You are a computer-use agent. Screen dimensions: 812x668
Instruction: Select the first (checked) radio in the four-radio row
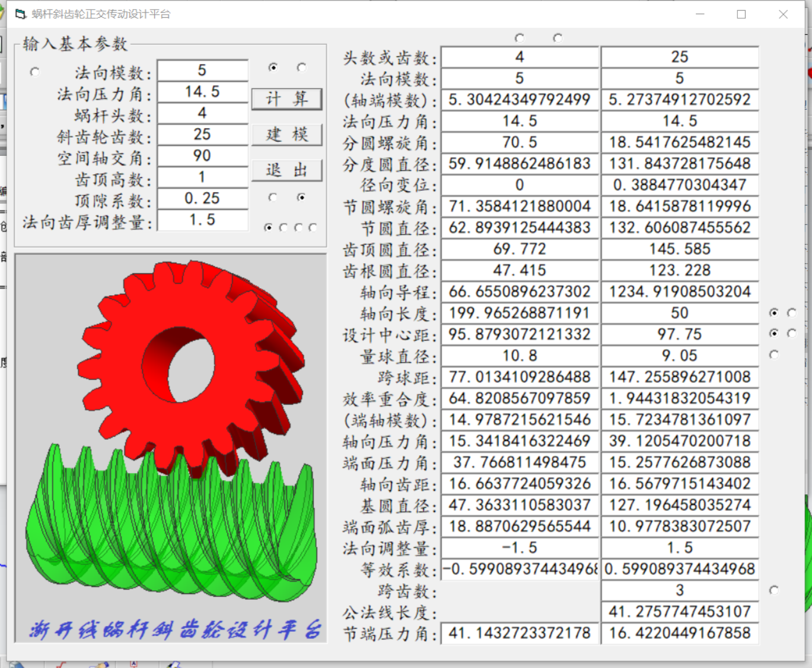pyautogui.click(x=269, y=227)
